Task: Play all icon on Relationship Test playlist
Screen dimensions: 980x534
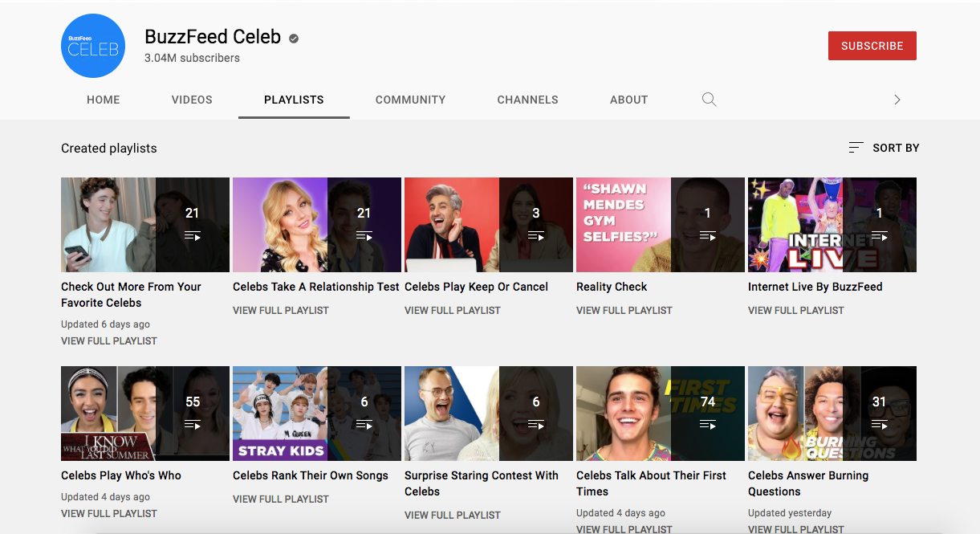Action: pos(364,236)
